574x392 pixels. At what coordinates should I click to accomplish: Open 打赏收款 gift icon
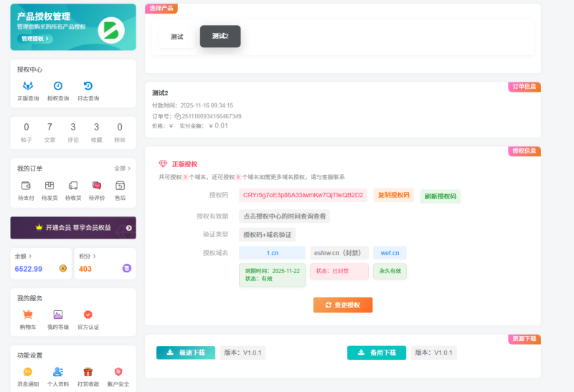88,372
